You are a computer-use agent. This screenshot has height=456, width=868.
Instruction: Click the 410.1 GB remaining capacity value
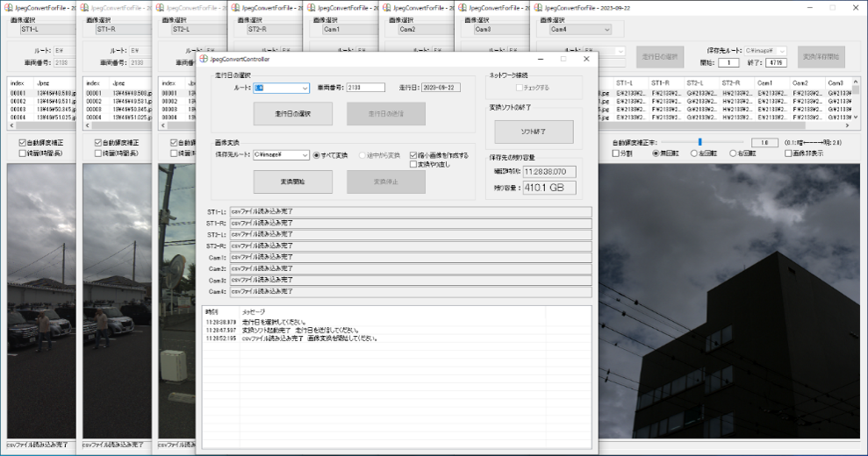[549, 188]
